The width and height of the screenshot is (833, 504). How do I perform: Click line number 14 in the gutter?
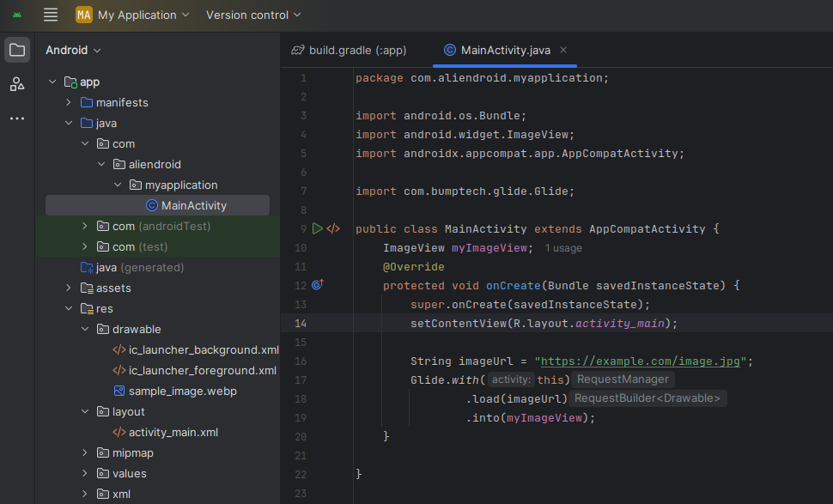pos(301,324)
